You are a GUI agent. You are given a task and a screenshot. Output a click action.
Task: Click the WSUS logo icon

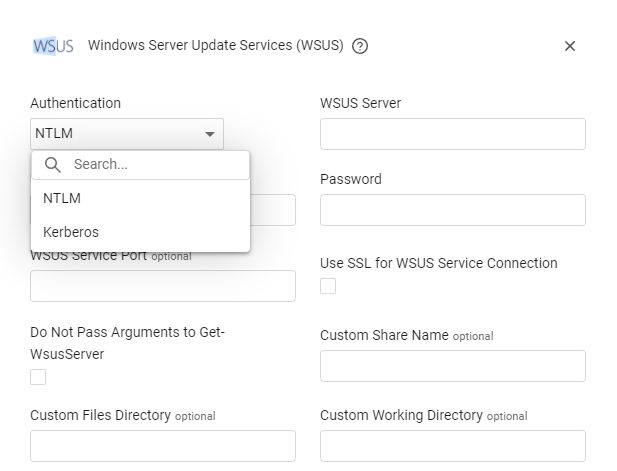53,46
